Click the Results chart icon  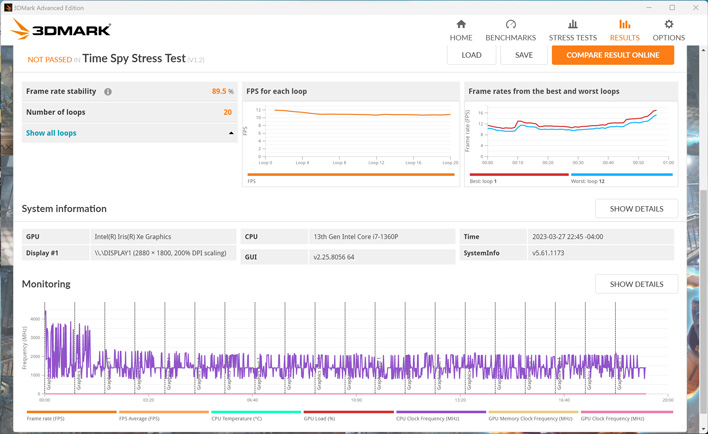click(x=624, y=24)
